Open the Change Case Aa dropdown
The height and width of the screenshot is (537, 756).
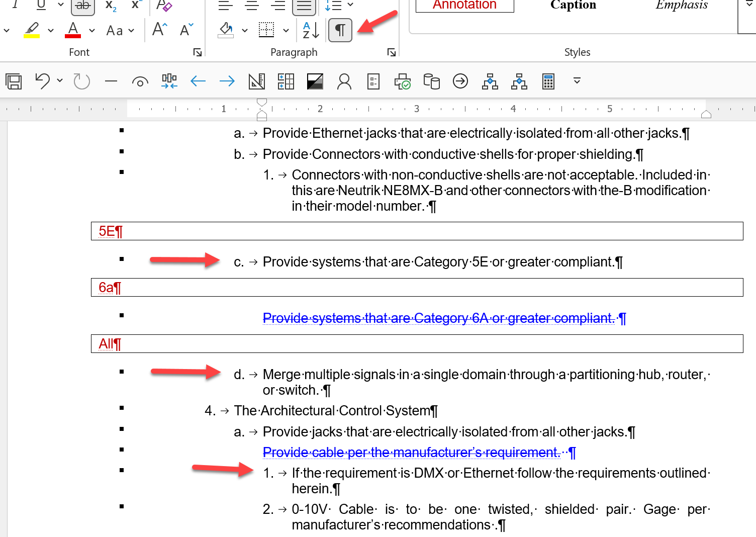tap(121, 31)
